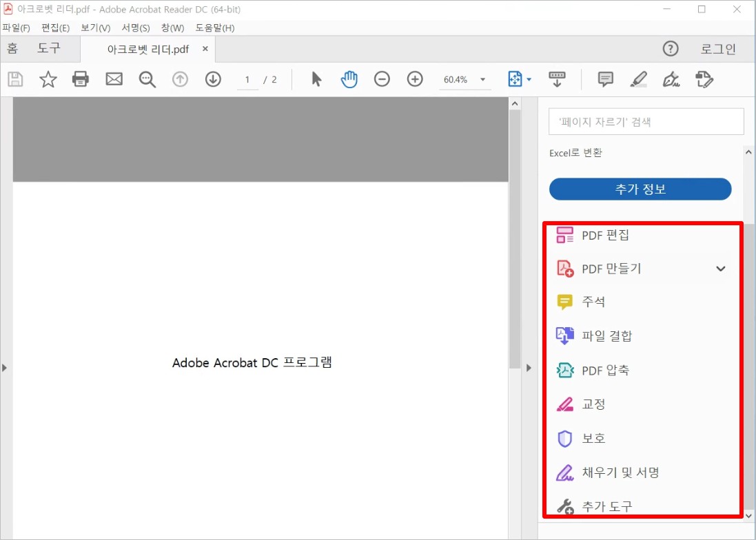The width and height of the screenshot is (756, 540).
Task: Choose the Selection arrow tool
Action: tap(316, 79)
